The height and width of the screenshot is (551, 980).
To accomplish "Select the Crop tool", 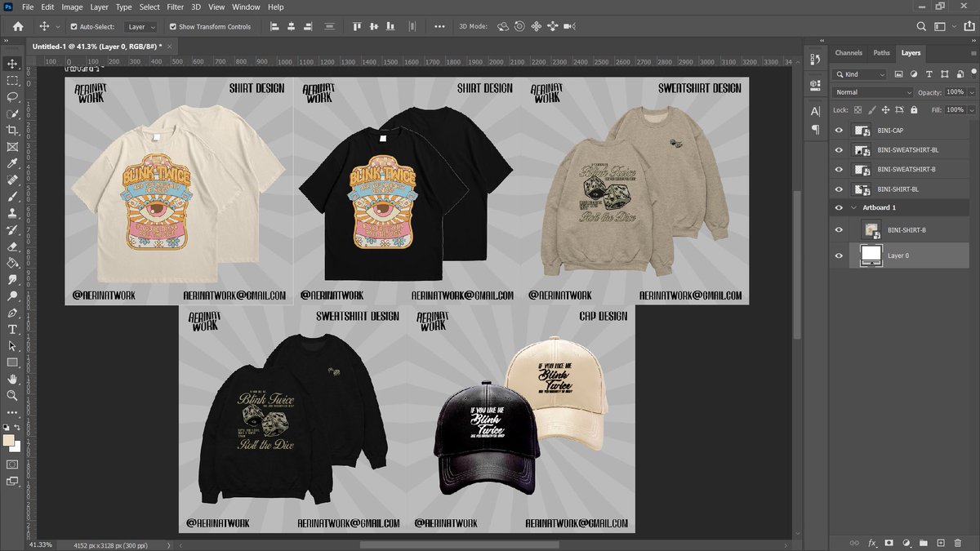I will point(12,131).
